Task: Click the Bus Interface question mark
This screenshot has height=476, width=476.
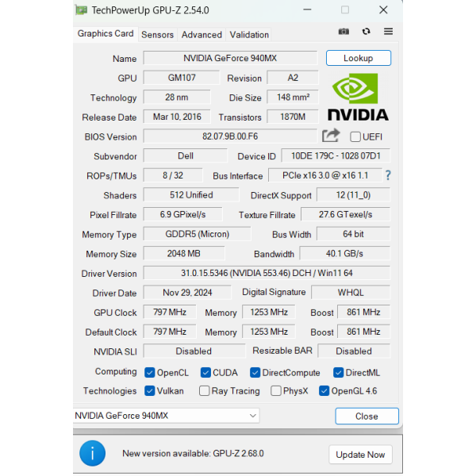Action: [388, 175]
